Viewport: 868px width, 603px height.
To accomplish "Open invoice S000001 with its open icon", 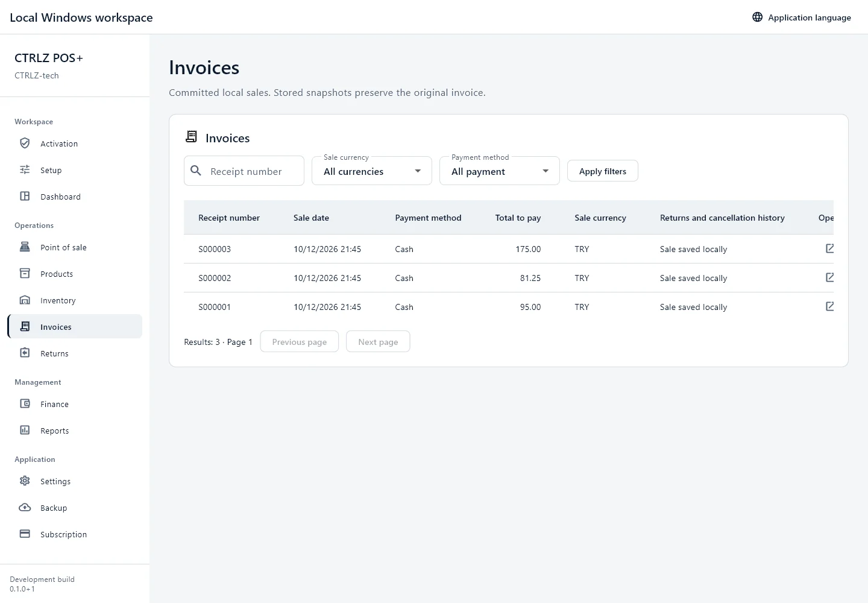I will [829, 306].
